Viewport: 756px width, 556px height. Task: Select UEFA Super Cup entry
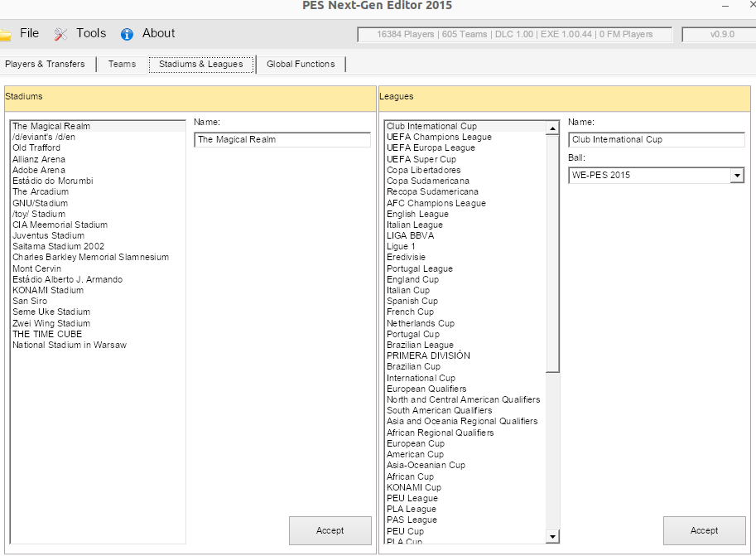(x=465, y=159)
